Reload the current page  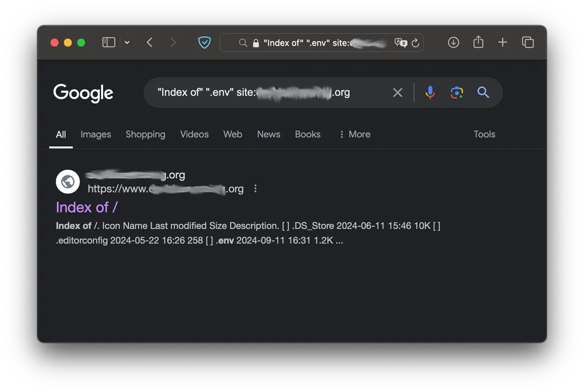pyautogui.click(x=416, y=43)
